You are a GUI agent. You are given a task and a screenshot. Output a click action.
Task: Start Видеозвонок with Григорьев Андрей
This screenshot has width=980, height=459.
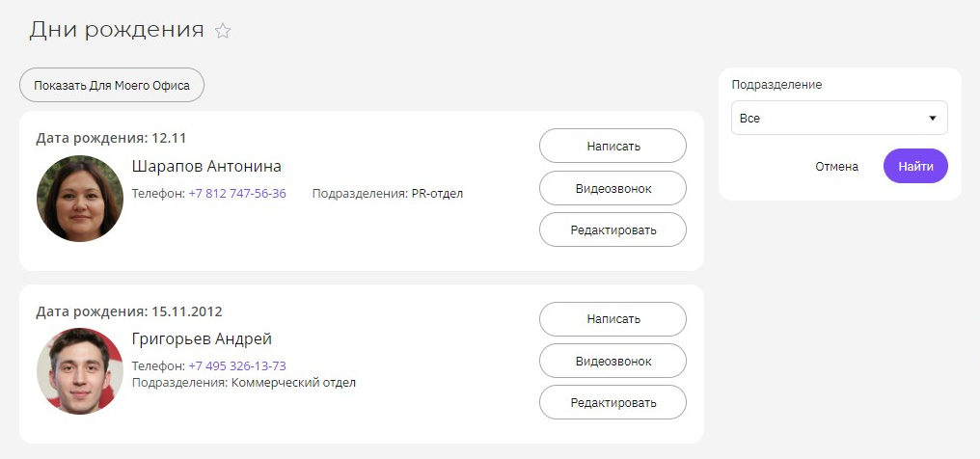612,361
